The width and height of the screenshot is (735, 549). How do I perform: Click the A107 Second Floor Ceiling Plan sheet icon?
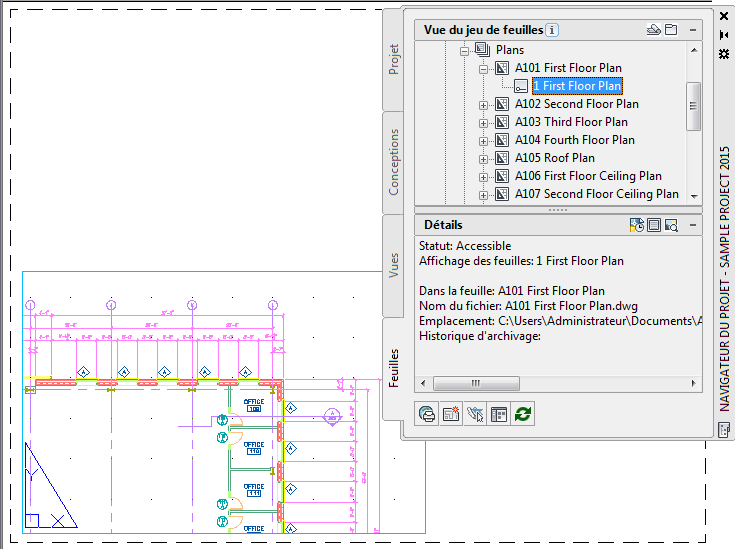(502, 194)
